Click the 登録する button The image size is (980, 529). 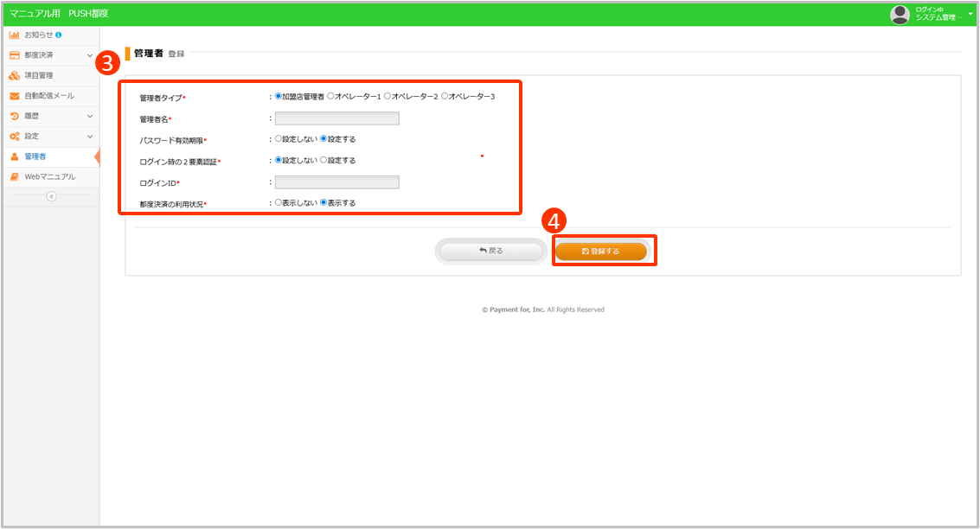601,251
